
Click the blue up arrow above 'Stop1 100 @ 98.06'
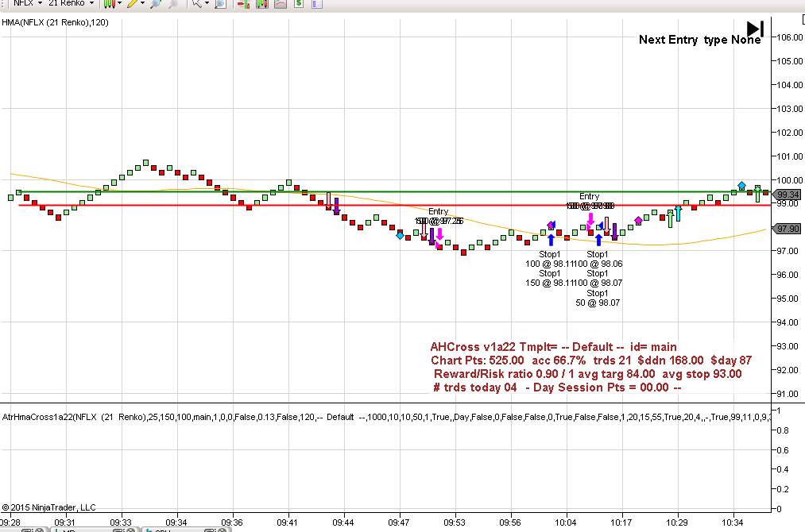pos(598,240)
